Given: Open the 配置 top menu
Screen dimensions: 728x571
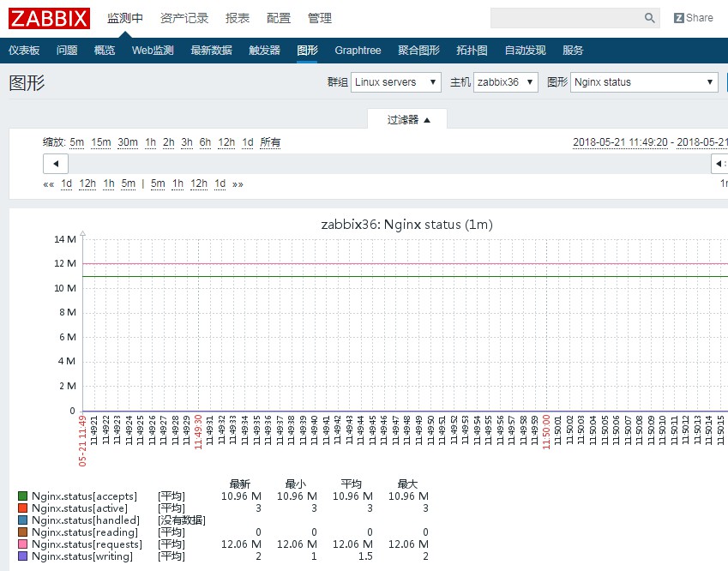Looking at the screenshot, I should (x=279, y=18).
